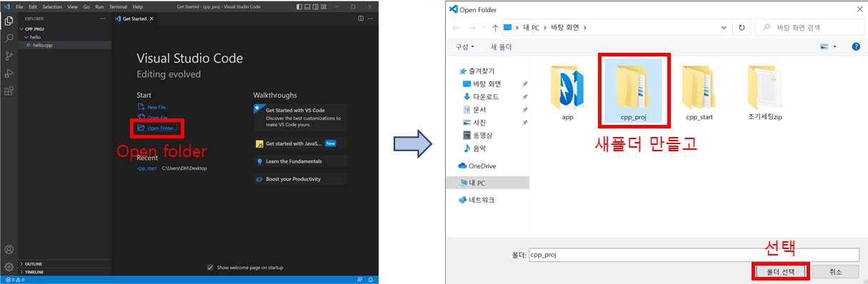This screenshot has width=868, height=284.
Task: Open Boost your Productivity walkthrough
Action: (x=300, y=179)
